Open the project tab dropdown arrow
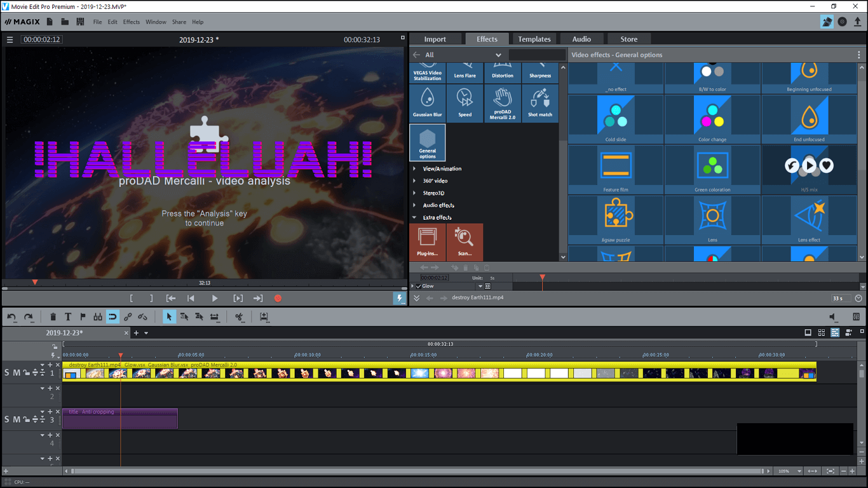This screenshot has height=488, width=868. 146,333
